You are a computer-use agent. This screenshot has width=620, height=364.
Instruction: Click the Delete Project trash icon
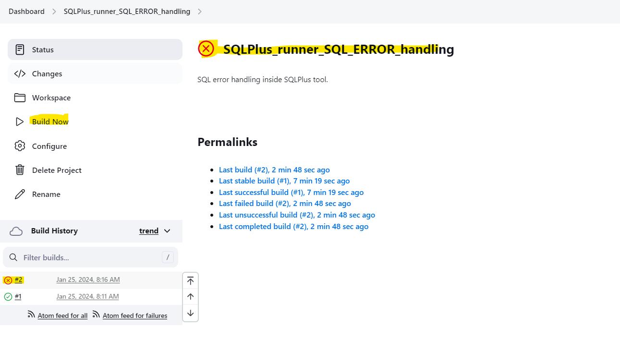[x=20, y=170]
